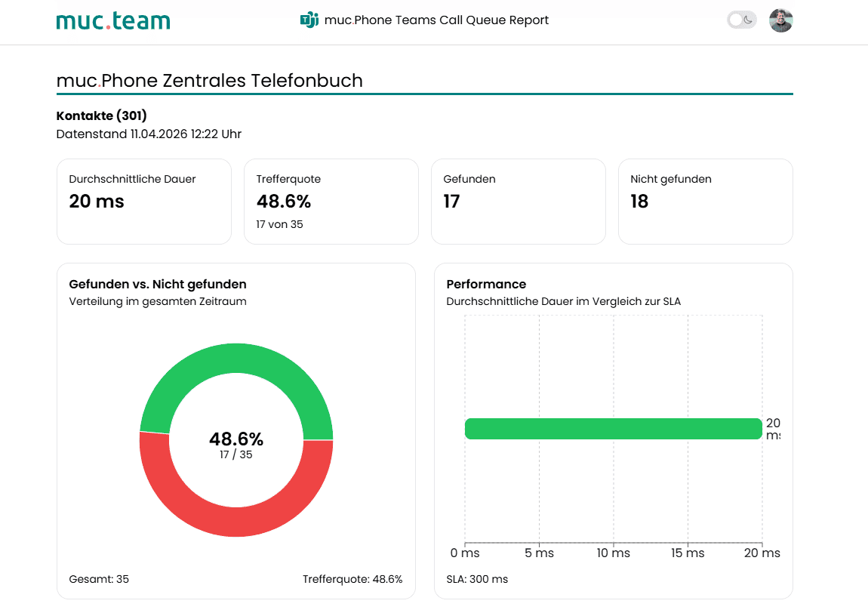The width and height of the screenshot is (868, 613).
Task: Click the 48.6% value in the Trefferquote card
Action: click(x=284, y=201)
